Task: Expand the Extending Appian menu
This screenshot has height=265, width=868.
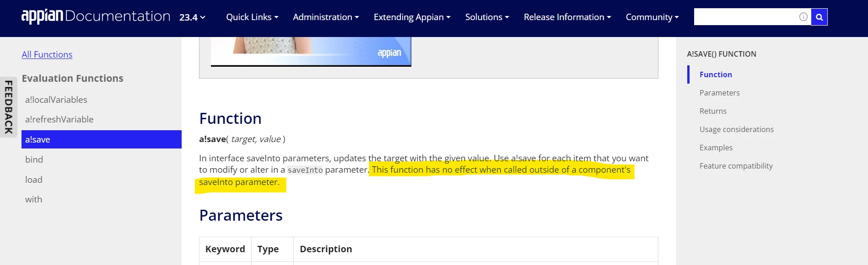Action: 412,17
